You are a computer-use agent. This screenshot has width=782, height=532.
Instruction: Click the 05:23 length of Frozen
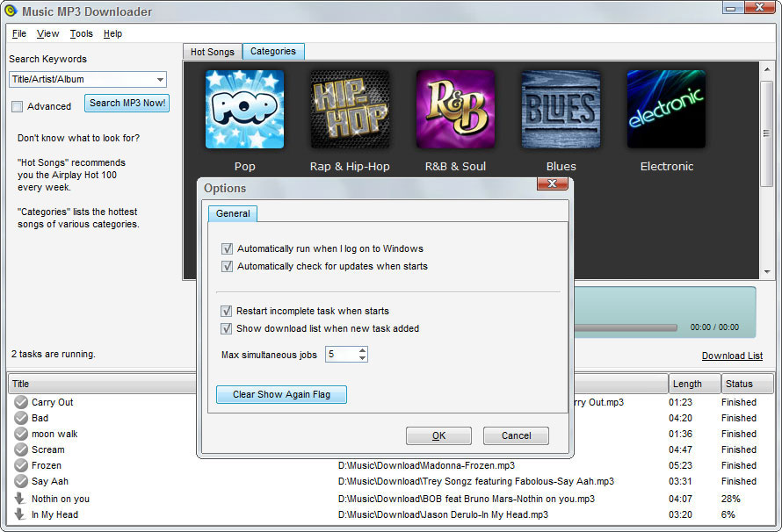pyautogui.click(x=680, y=465)
